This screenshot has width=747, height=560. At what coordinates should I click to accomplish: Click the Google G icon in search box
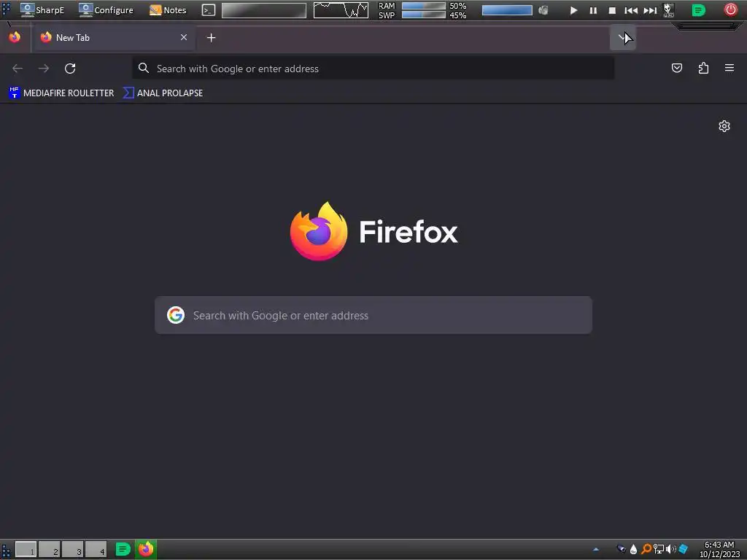pyautogui.click(x=176, y=315)
